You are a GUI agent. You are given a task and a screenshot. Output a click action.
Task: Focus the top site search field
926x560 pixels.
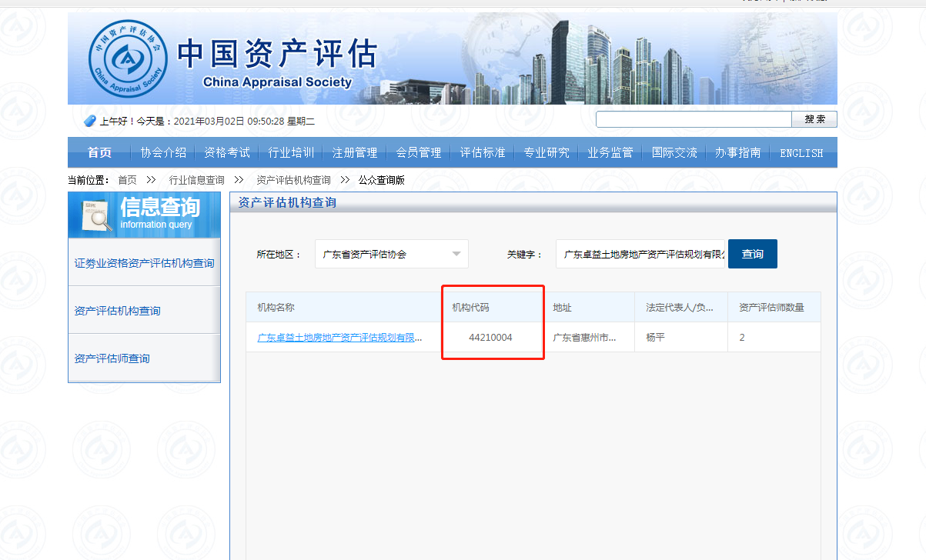pos(694,119)
